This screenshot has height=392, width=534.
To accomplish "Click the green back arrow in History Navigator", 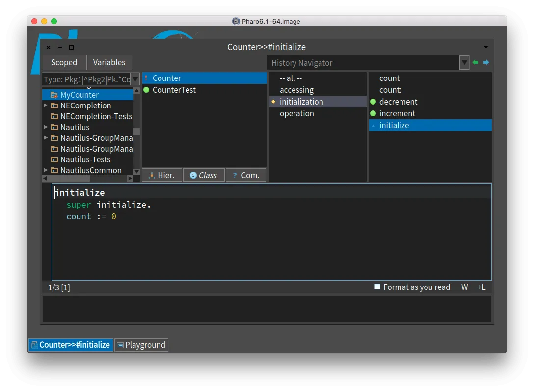I will [475, 62].
